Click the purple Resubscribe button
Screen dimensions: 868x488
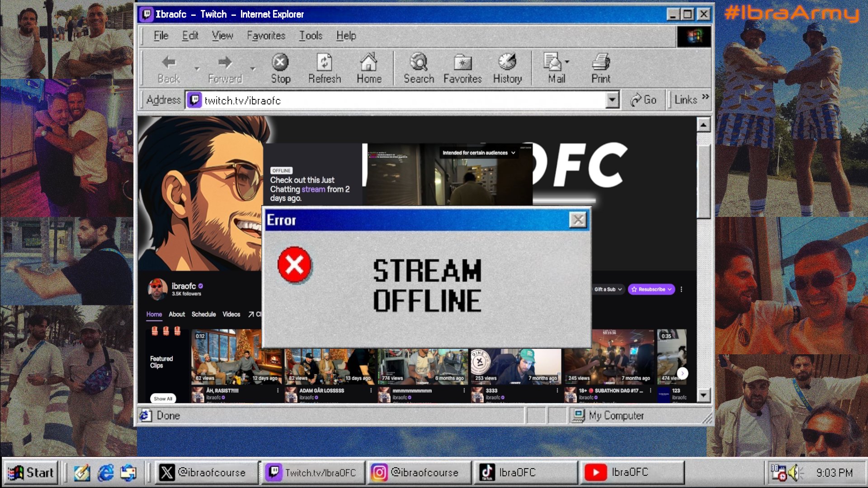[651, 289]
